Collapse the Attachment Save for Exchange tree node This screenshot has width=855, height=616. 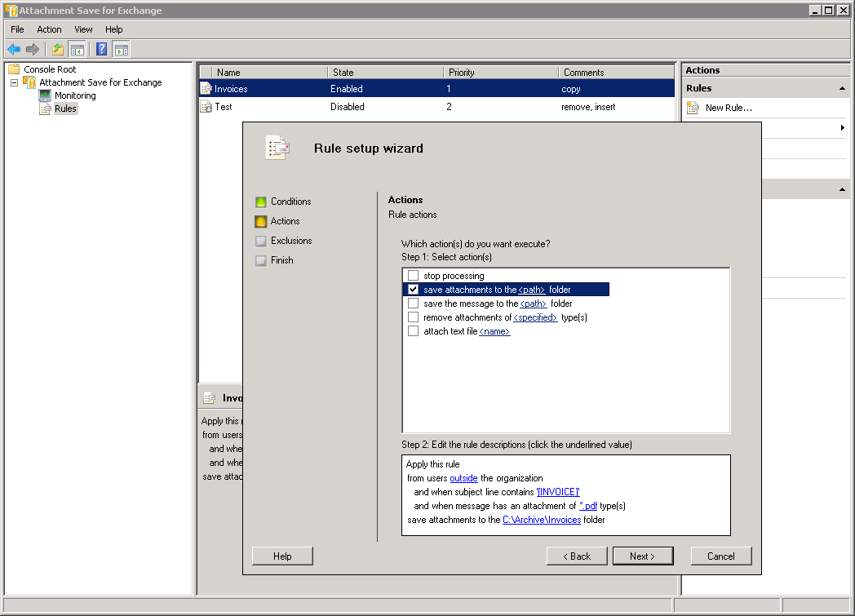coord(14,83)
